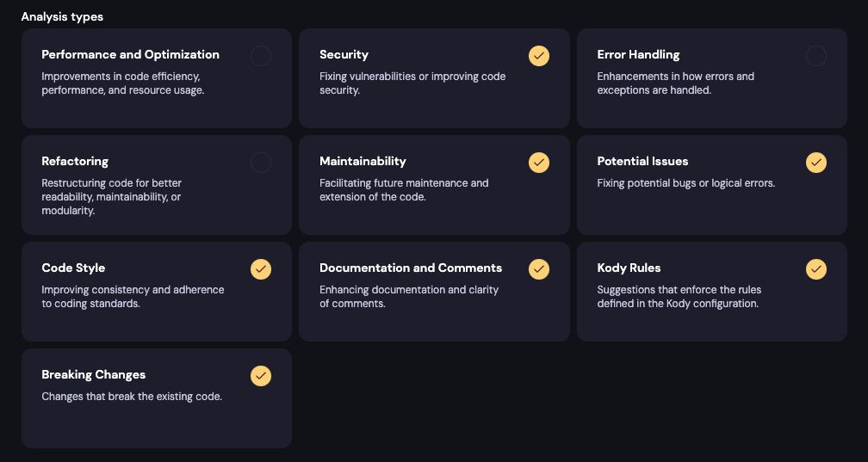Select the Code Style card title

73,268
